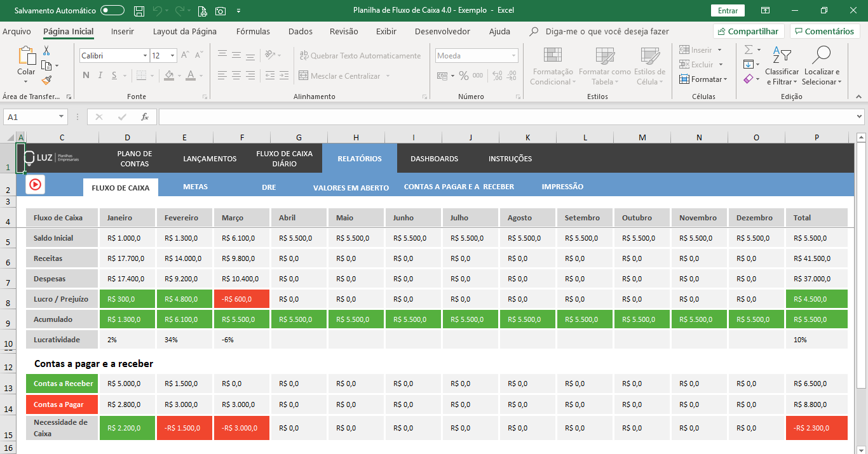The image size is (868, 454).
Task: Open the Name Box dropdown arrow
Action: point(62,117)
